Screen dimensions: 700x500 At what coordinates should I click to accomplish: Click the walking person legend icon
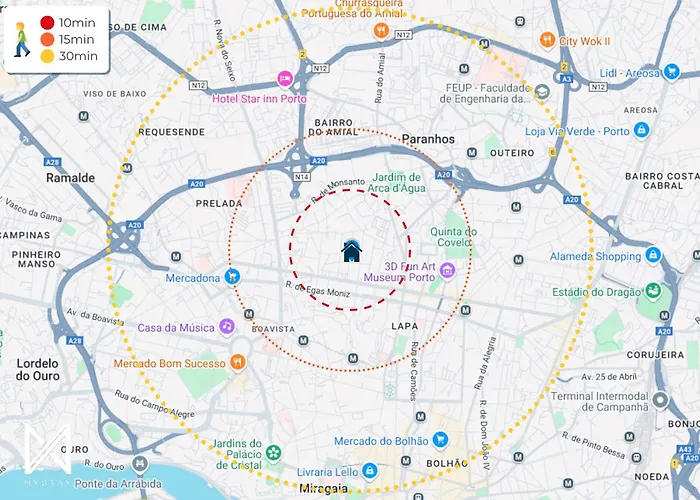coord(21,40)
